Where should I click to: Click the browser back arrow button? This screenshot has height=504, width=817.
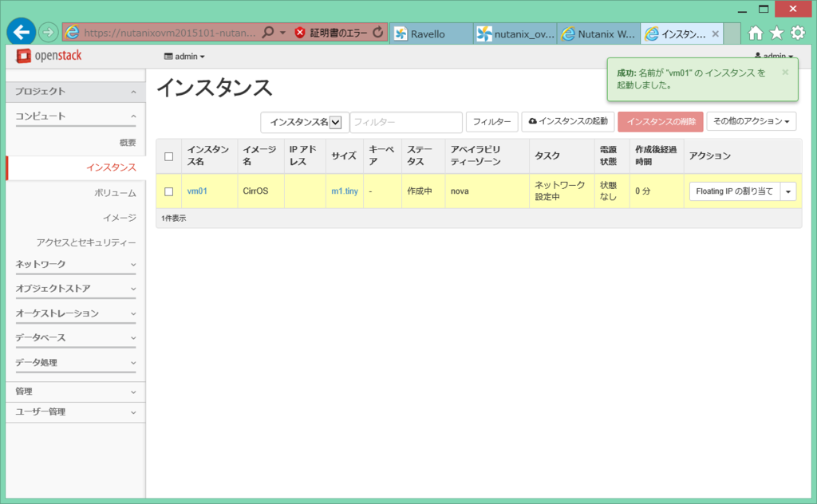pyautogui.click(x=22, y=32)
